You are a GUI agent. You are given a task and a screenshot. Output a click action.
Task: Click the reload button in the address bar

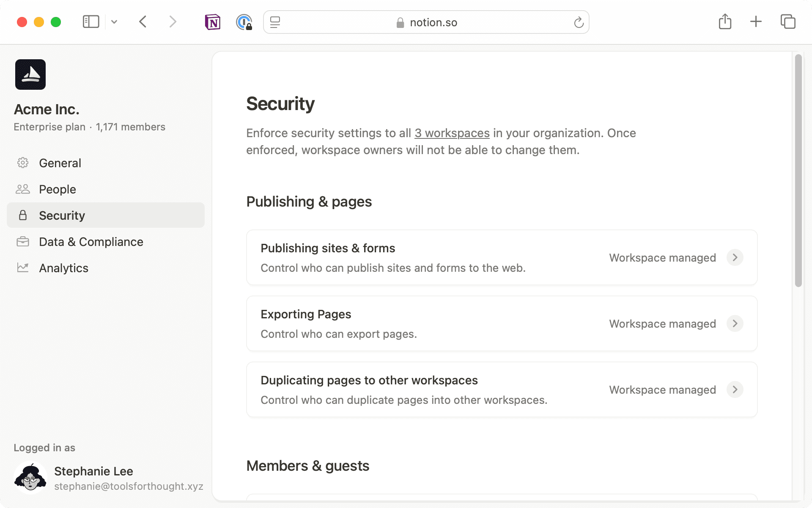pos(578,22)
